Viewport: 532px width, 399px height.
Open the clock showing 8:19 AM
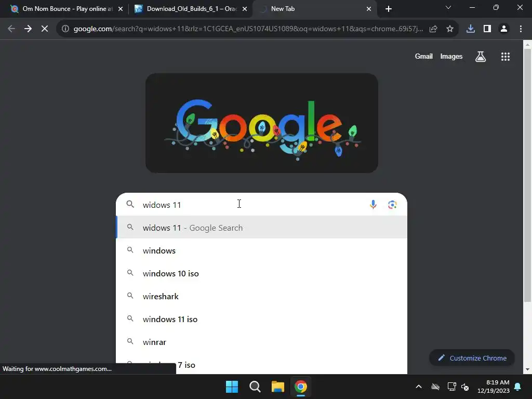[494, 387]
